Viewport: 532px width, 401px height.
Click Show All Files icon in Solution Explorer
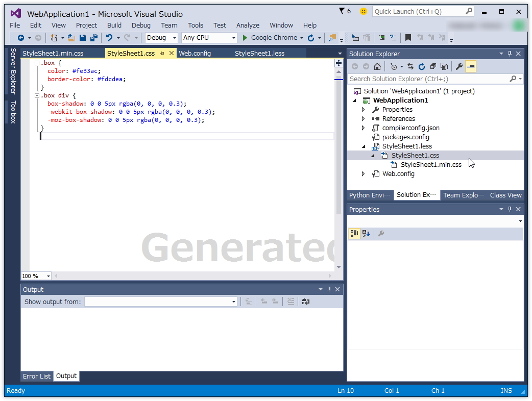pos(444,66)
